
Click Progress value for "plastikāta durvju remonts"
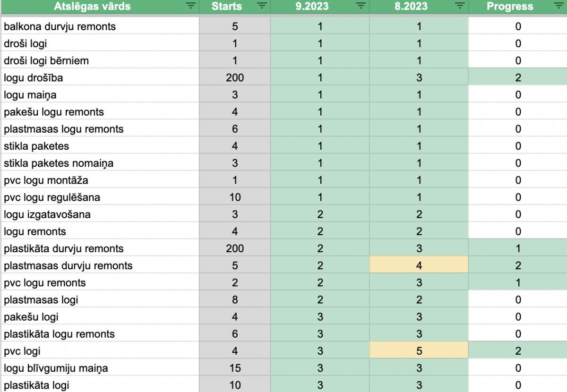(x=518, y=249)
